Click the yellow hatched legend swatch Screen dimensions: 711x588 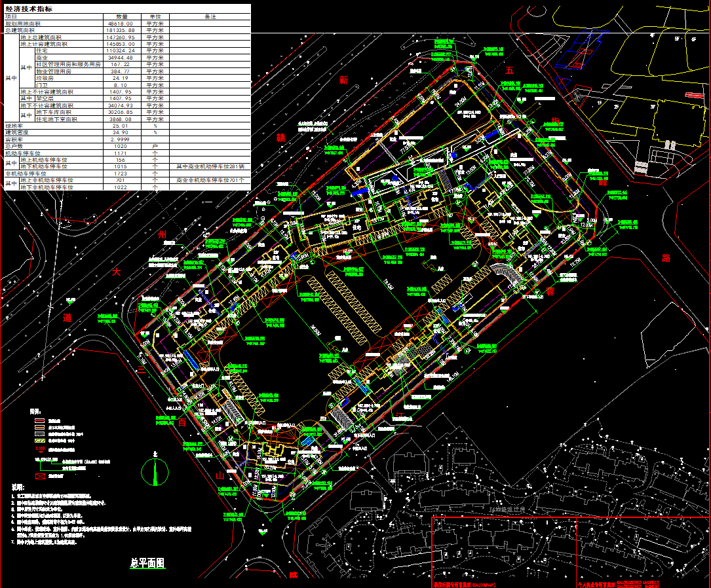point(40,440)
